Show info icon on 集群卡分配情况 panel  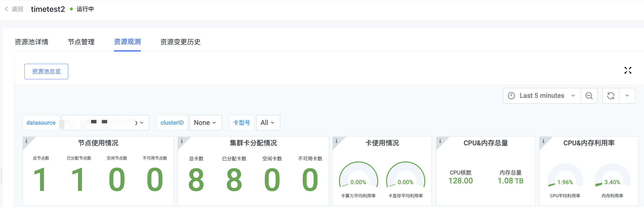pos(182,141)
